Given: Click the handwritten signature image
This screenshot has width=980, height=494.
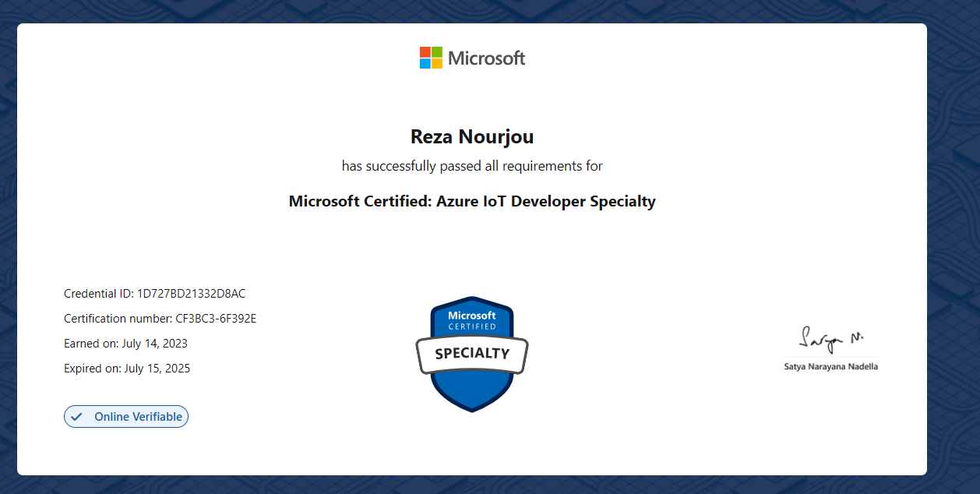Looking at the screenshot, I should (x=831, y=339).
